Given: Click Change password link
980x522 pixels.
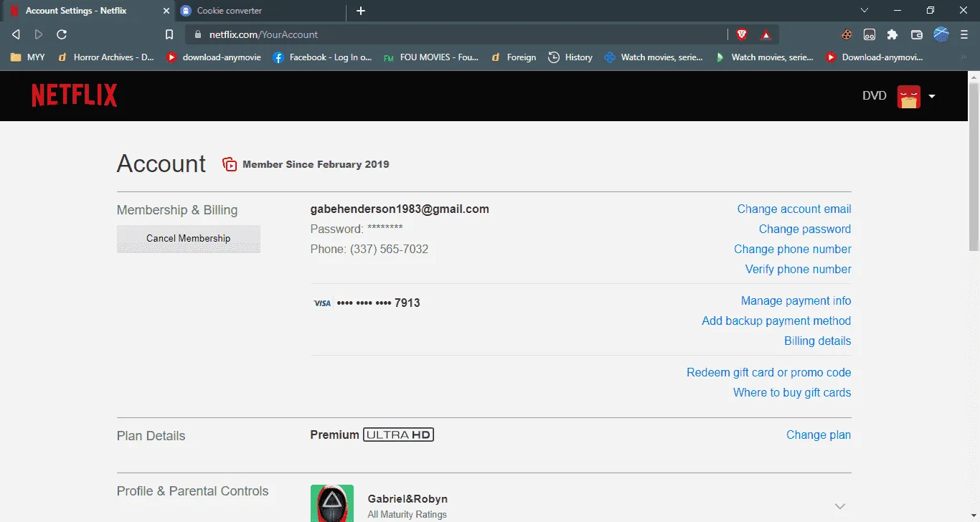Looking at the screenshot, I should click(x=805, y=229).
